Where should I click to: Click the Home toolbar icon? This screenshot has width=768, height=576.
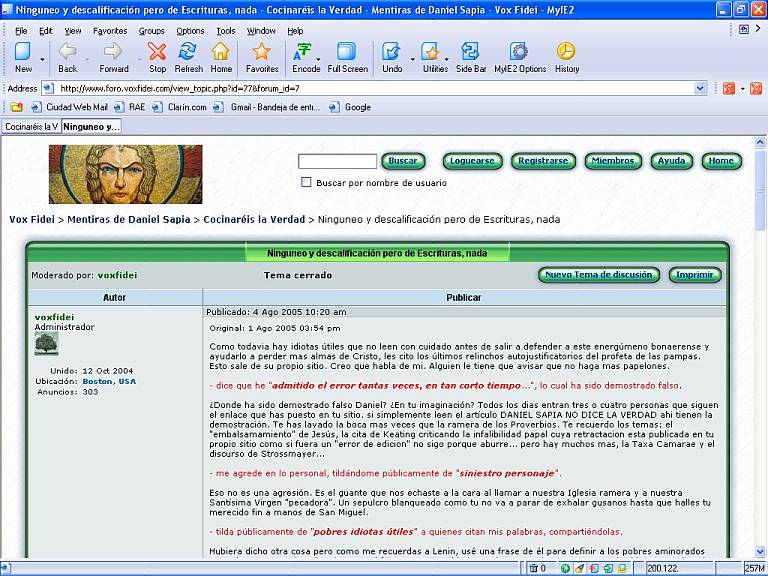(x=221, y=56)
